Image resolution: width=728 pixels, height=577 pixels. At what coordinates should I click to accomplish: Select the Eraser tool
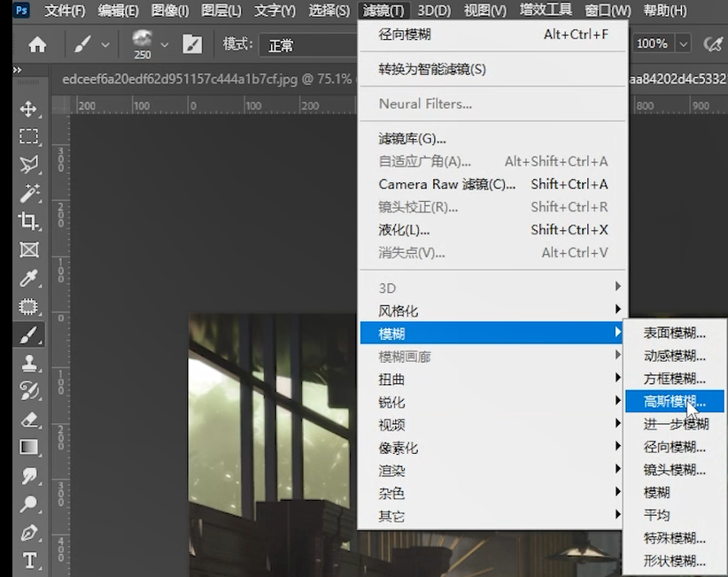(29, 419)
